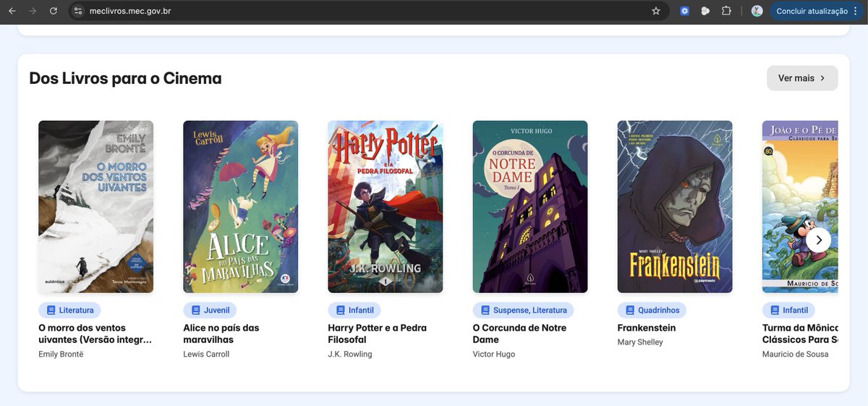Open title Harry Potter e a Pedra Filosofal
Viewport: 868px width, 406px height.
(x=378, y=334)
